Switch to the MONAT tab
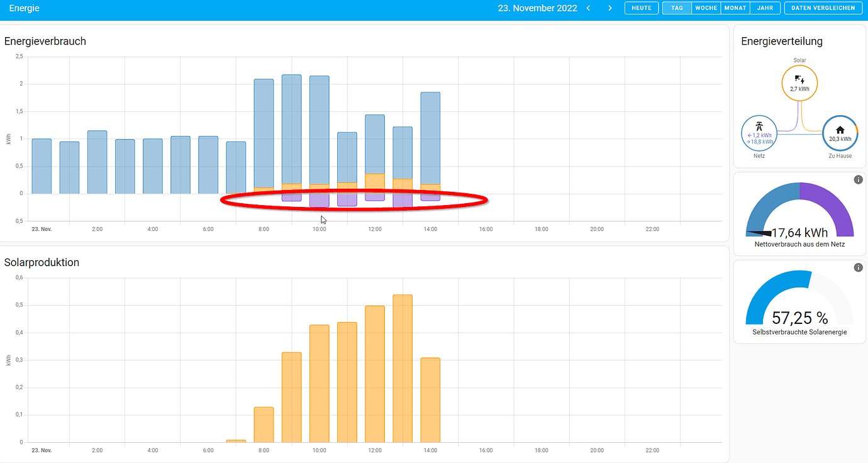Image resolution: width=868 pixels, height=463 pixels. (x=735, y=8)
